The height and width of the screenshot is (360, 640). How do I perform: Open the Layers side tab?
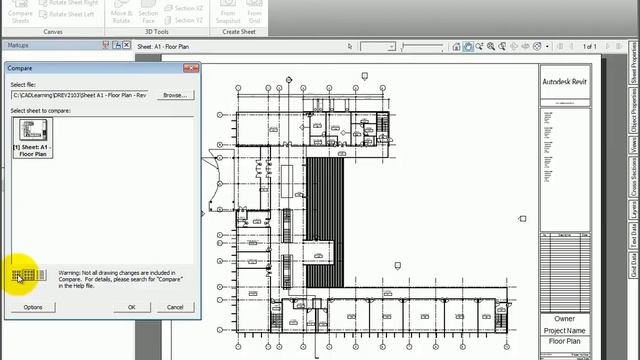pyautogui.click(x=633, y=210)
